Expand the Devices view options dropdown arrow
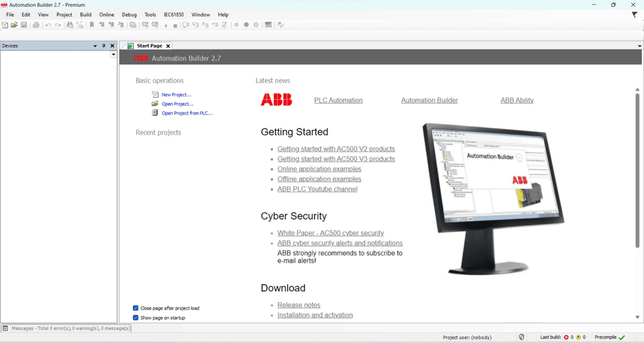 pos(113,55)
